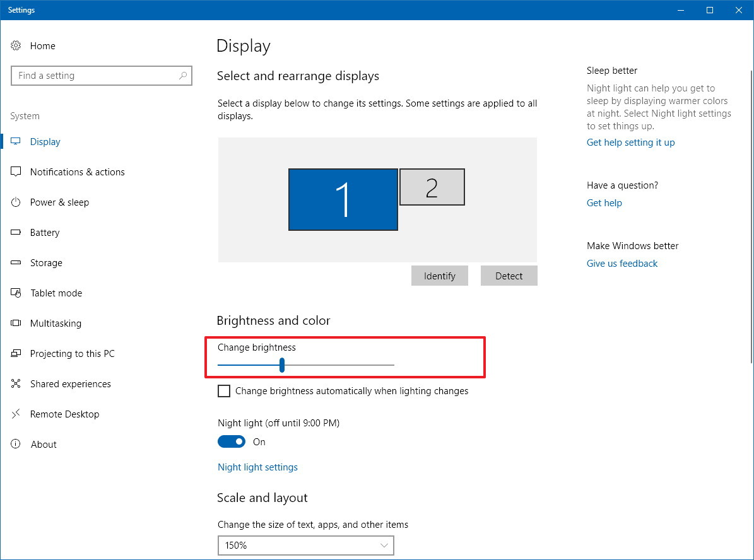Click Give us feedback link
Image resolution: width=754 pixels, height=560 pixels.
621,264
